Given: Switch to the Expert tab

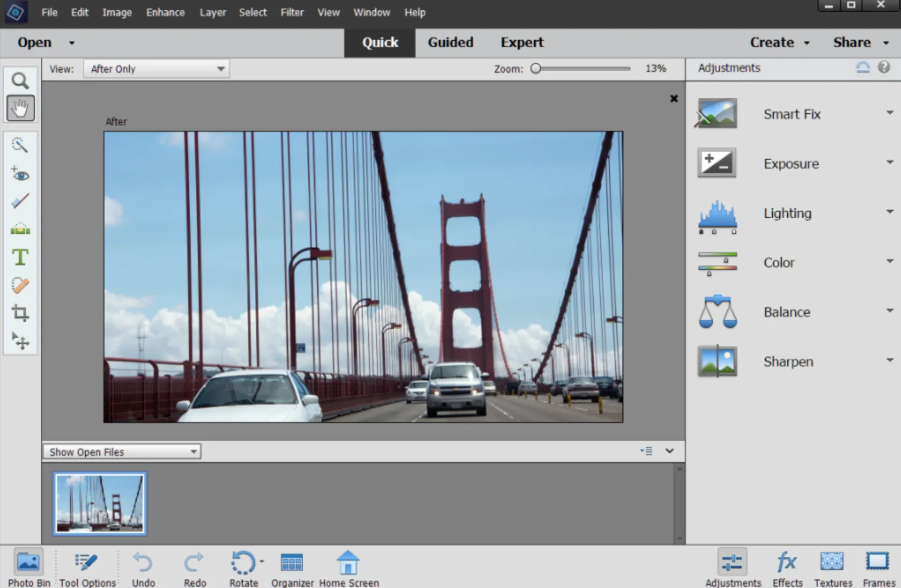Looking at the screenshot, I should pos(522,42).
